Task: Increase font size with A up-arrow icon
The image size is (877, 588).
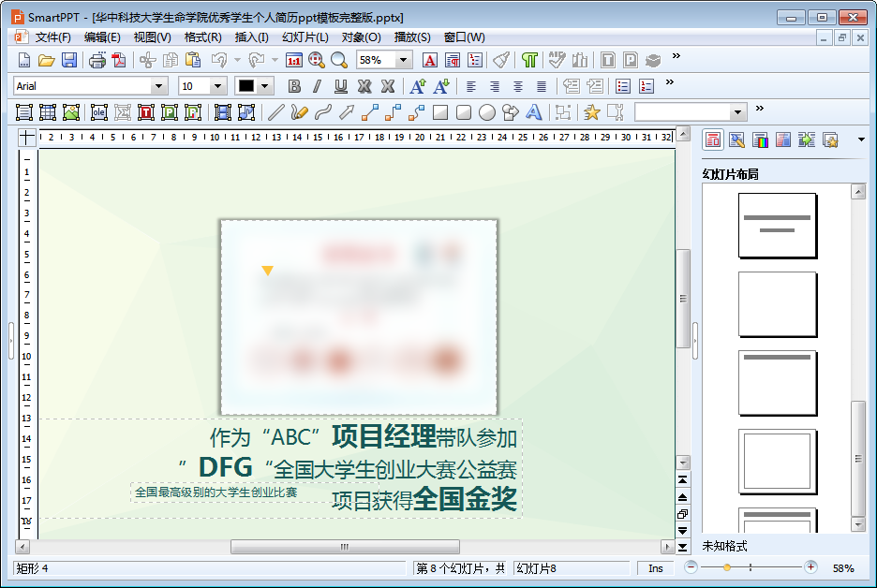Action: click(417, 86)
